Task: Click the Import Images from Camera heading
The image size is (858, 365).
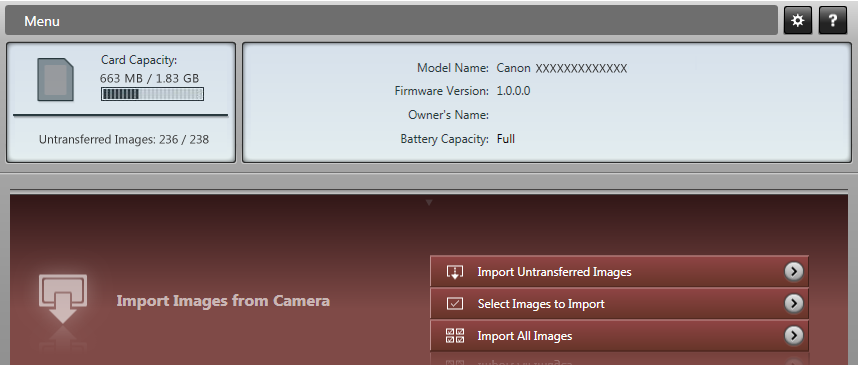Action: [x=223, y=301]
